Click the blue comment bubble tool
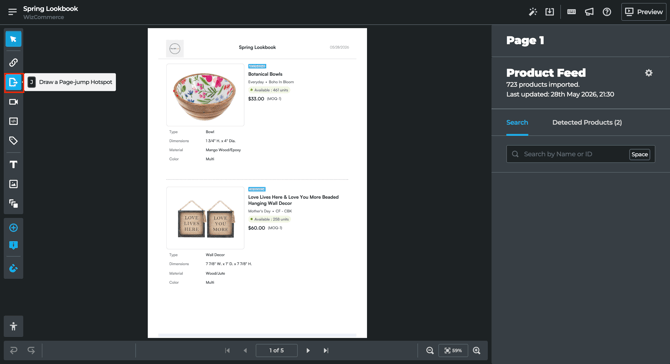Viewport: 670px width, 364px height. pos(13,245)
